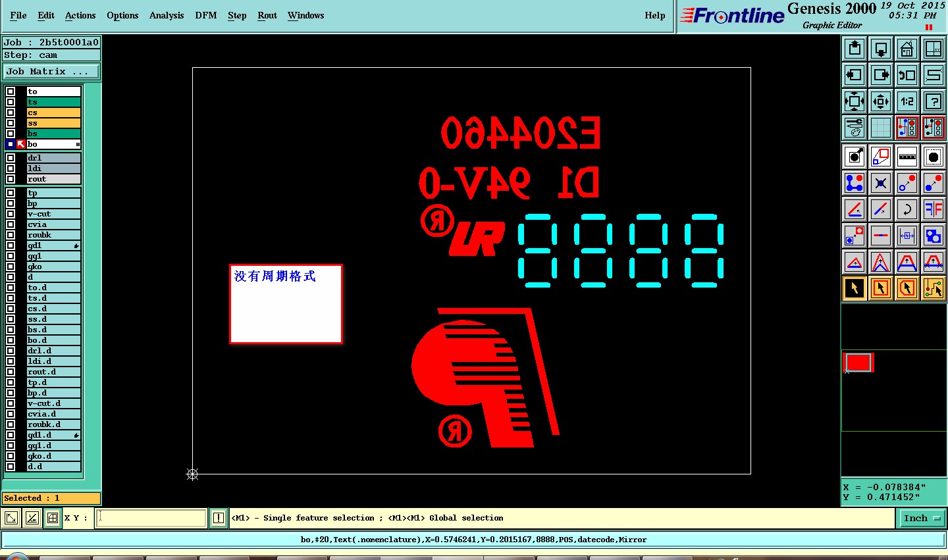This screenshot has height=560, width=948.
Task: Click the X Y coordinate input field
Action: pos(151,519)
